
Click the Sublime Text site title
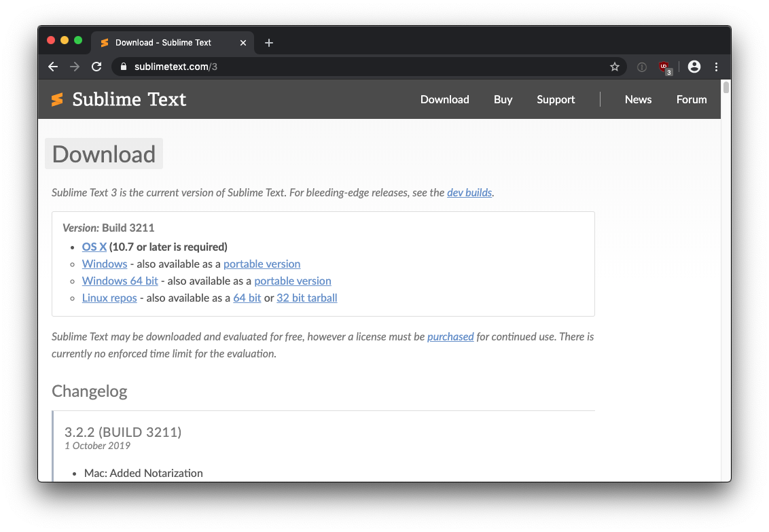129,99
